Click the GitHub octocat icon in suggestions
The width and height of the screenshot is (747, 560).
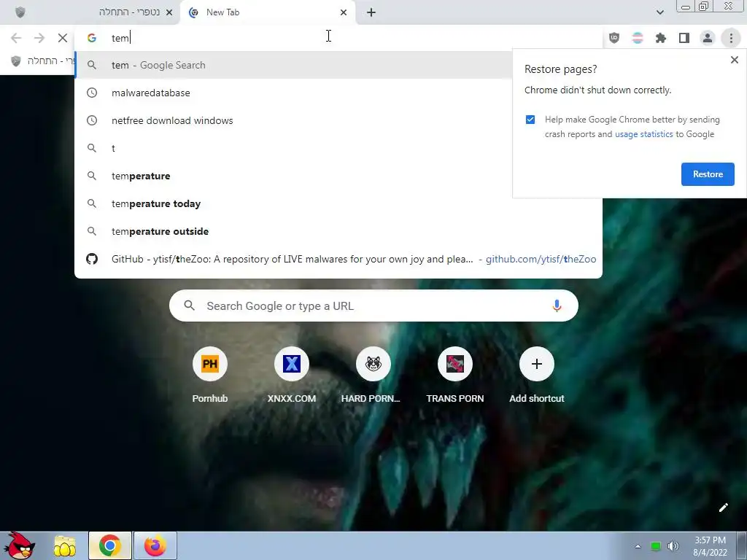92,259
